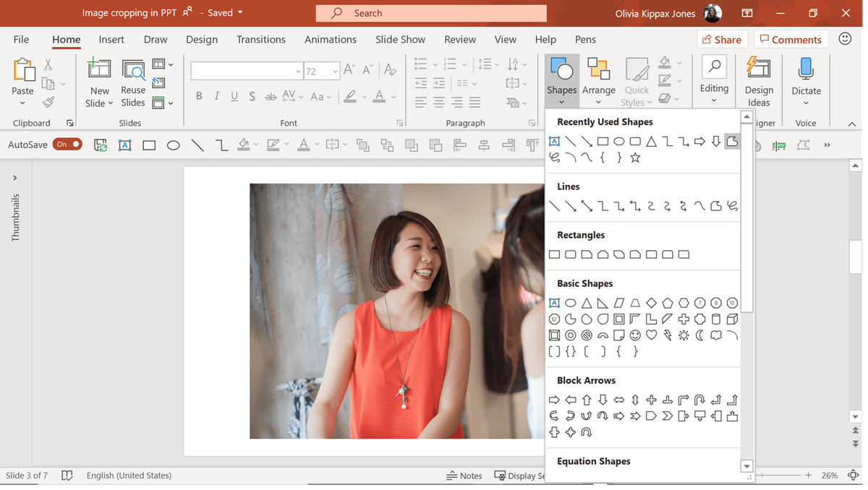
Task: Open the Slide Show tab
Action: [x=400, y=40]
